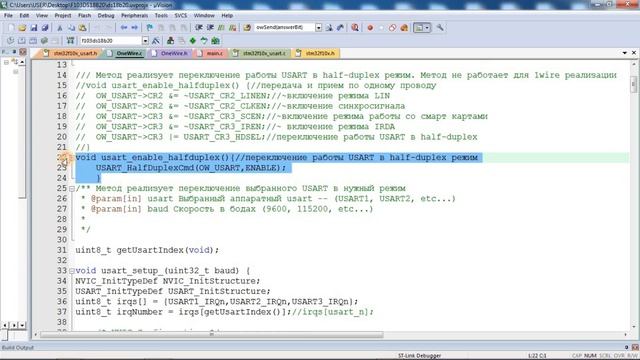
Task: Navigate backwards with the left arrow icon
Action: coord(124,28)
